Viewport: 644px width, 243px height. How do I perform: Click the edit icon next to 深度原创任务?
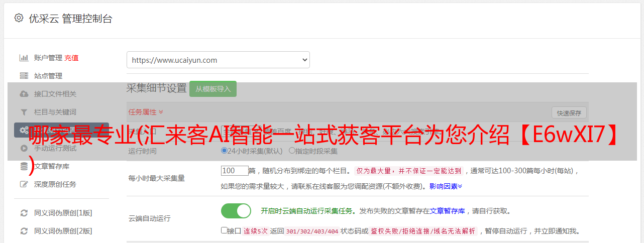click(24, 184)
